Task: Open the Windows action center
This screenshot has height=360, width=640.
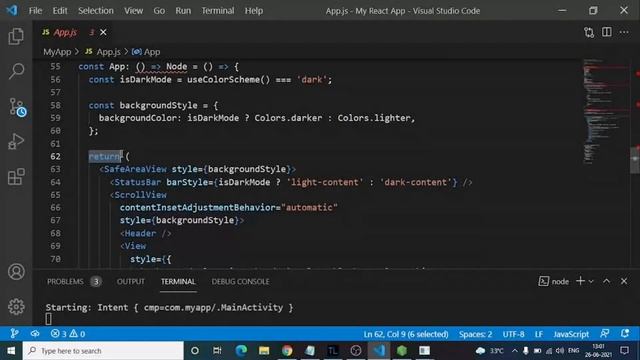Action: click(x=624, y=351)
